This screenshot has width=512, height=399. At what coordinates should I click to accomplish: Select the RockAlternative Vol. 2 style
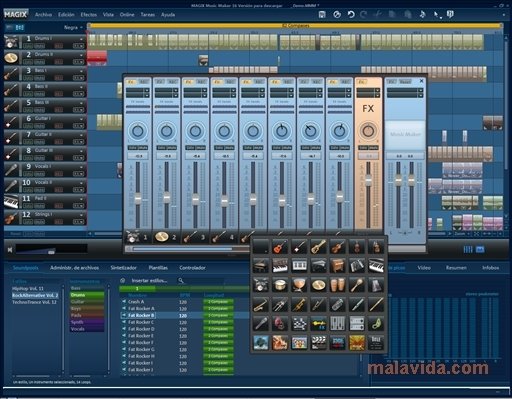coord(35,295)
